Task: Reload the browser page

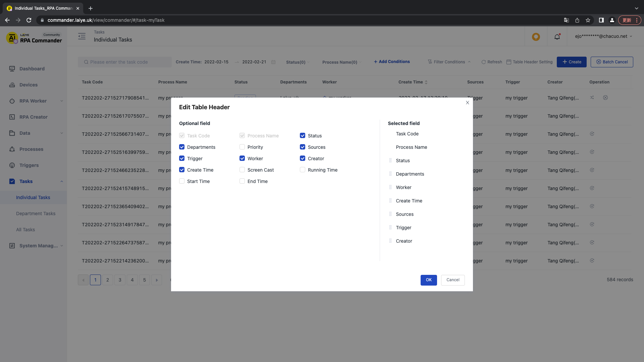Action: coord(29,20)
